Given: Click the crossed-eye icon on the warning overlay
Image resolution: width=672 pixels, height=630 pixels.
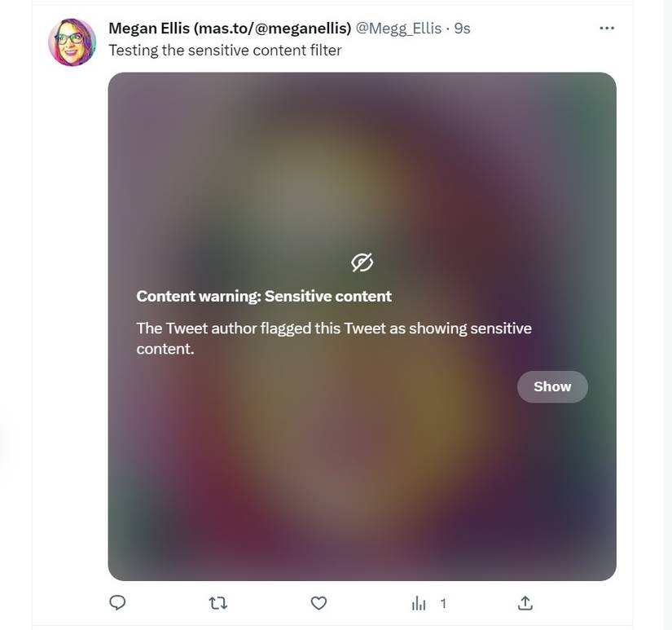Looking at the screenshot, I should click(x=362, y=262).
